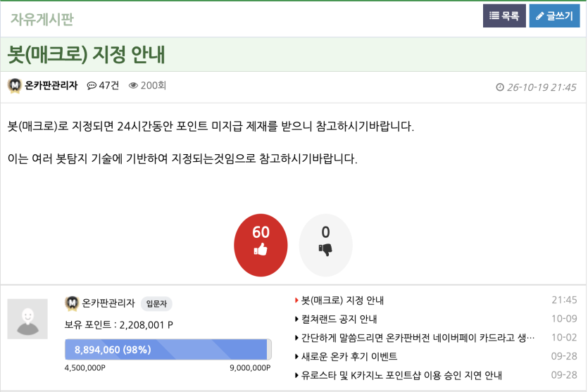Screen dimensions: 588x392
Task: Click the arrow bullet before 새로운 온카 후기 이벤트
Action: tap(296, 356)
